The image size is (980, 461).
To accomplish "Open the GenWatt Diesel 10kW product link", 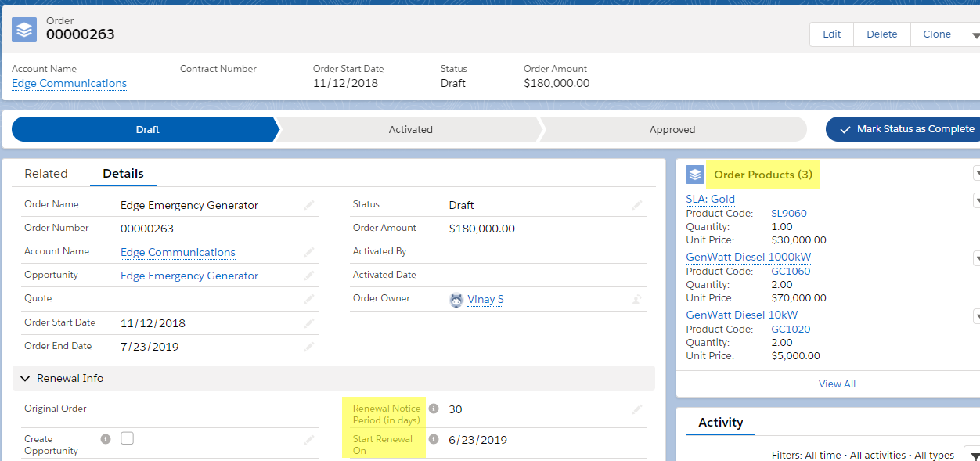I will pos(742,315).
